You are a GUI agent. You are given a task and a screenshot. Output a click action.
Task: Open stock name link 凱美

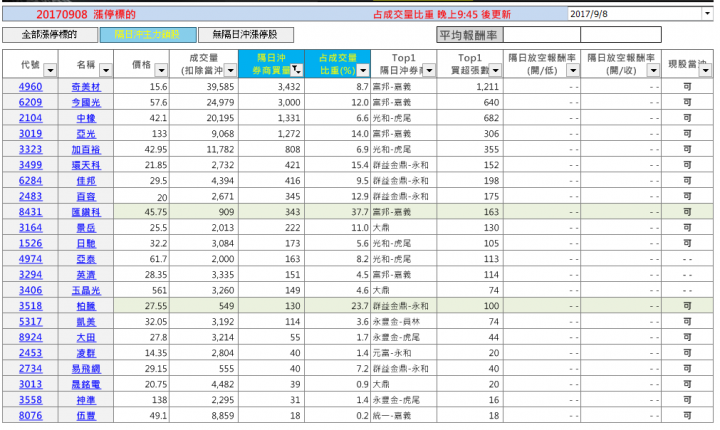tap(86, 322)
